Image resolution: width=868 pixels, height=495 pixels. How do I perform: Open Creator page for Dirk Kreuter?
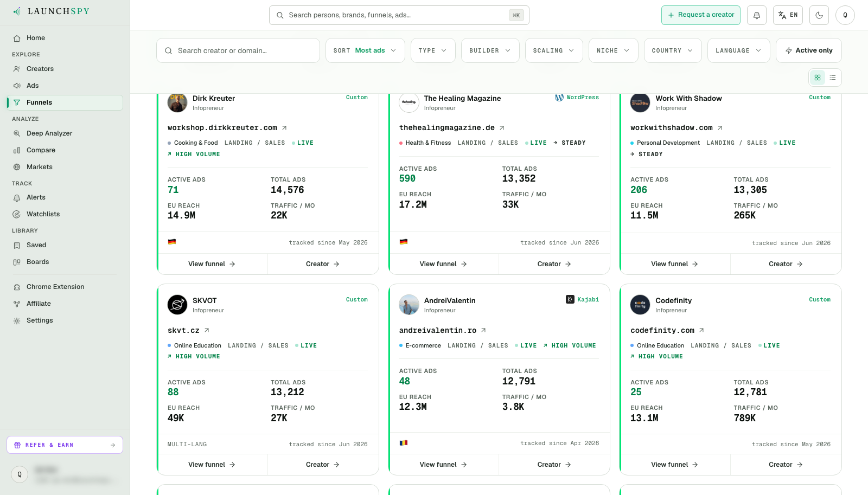coord(323,264)
